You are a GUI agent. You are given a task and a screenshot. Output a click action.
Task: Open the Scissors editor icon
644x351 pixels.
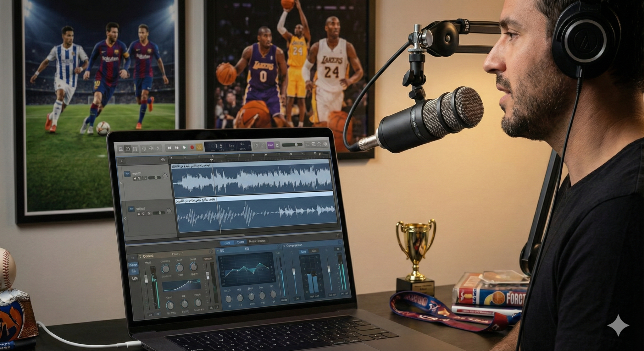[158, 148]
